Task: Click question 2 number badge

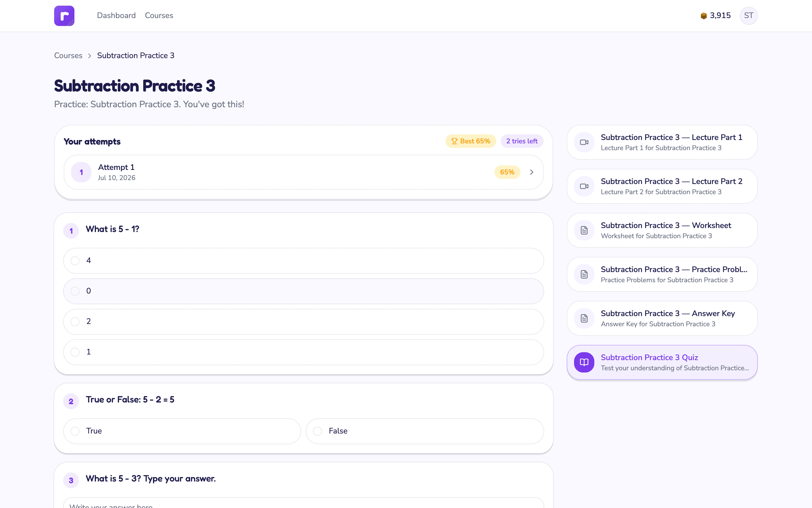Action: tap(71, 401)
